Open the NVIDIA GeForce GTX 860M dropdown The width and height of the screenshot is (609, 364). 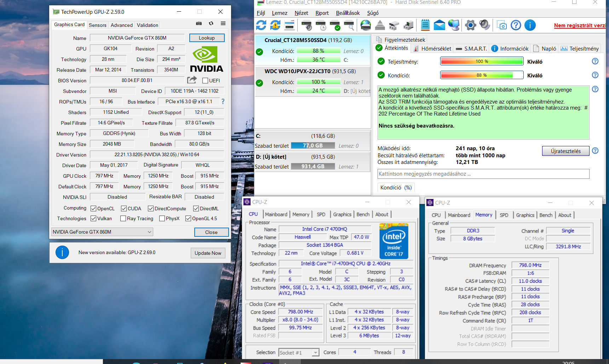click(x=102, y=232)
